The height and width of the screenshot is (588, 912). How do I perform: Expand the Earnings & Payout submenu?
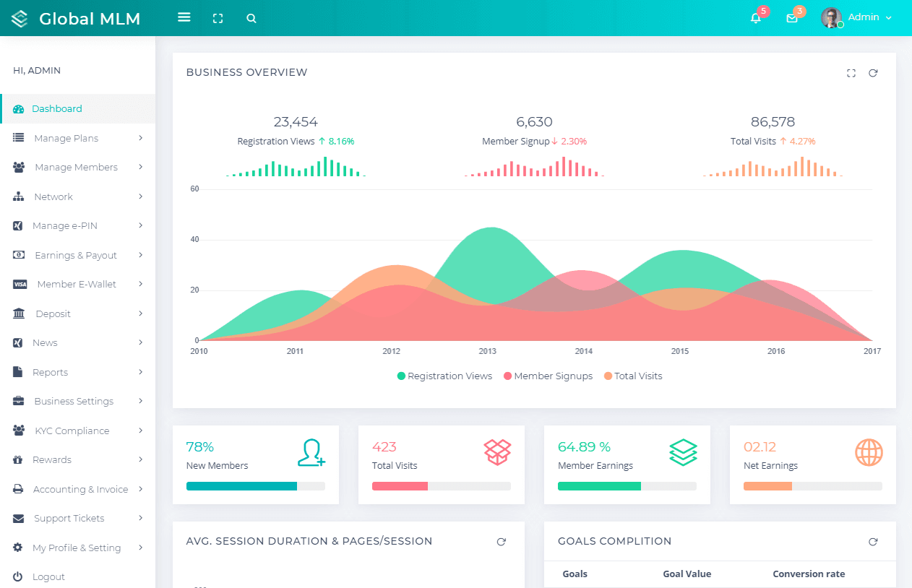coord(78,255)
